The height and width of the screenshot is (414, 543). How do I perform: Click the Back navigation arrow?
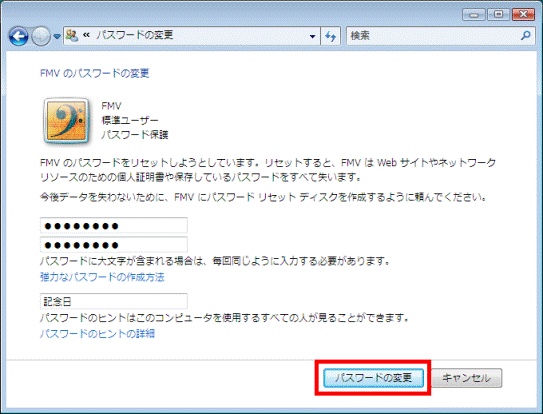pos(19,36)
